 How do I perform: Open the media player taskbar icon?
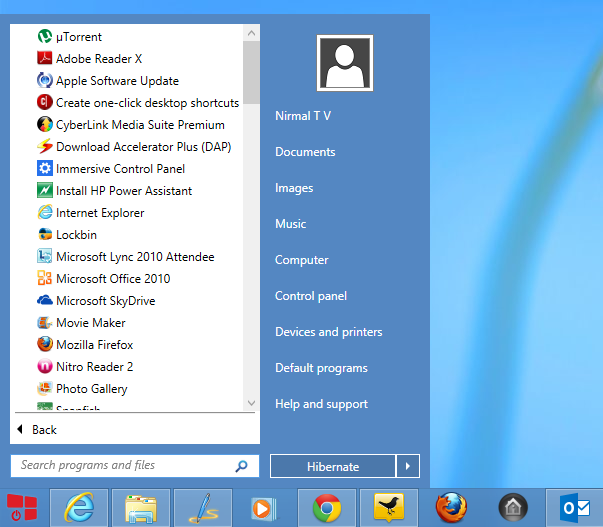pos(265,508)
